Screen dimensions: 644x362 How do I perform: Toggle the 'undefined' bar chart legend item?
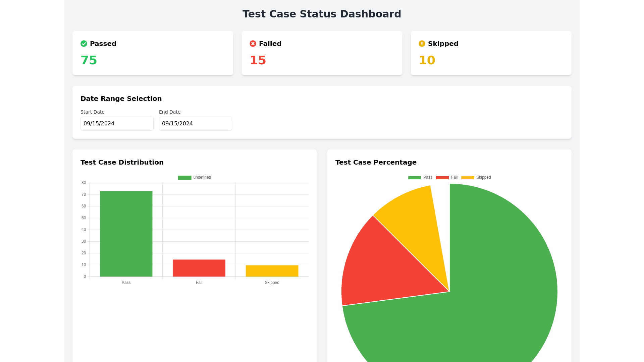coord(195,177)
